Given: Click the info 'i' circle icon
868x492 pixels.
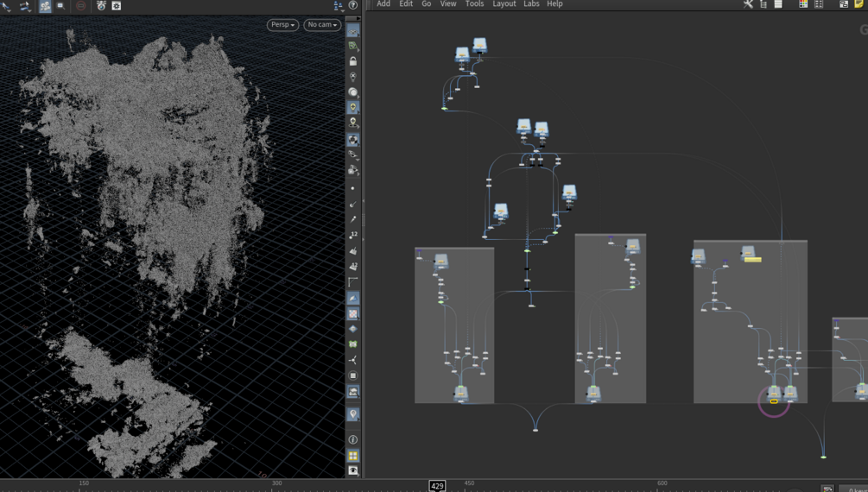Looking at the screenshot, I should (352, 439).
